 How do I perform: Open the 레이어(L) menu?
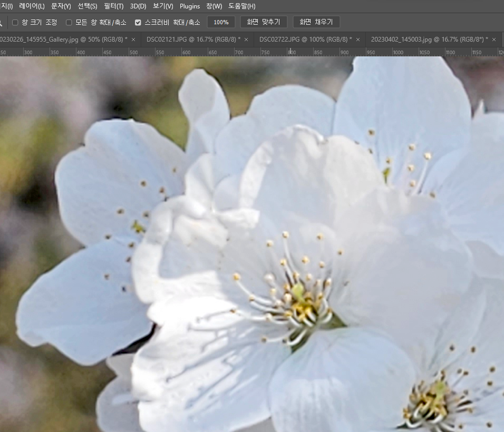coord(32,6)
